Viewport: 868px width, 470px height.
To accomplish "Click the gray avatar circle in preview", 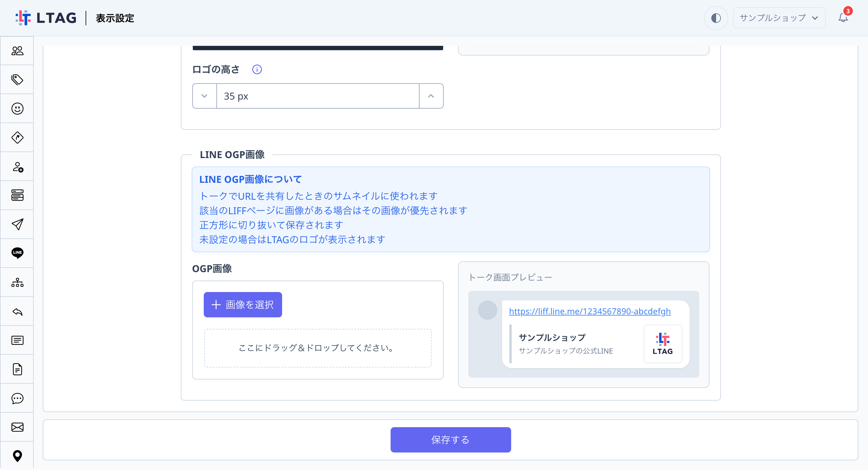I will click(x=487, y=310).
